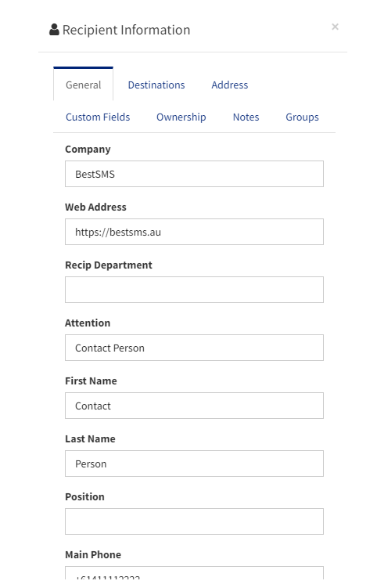Open the Custom Fields tab

point(98,117)
